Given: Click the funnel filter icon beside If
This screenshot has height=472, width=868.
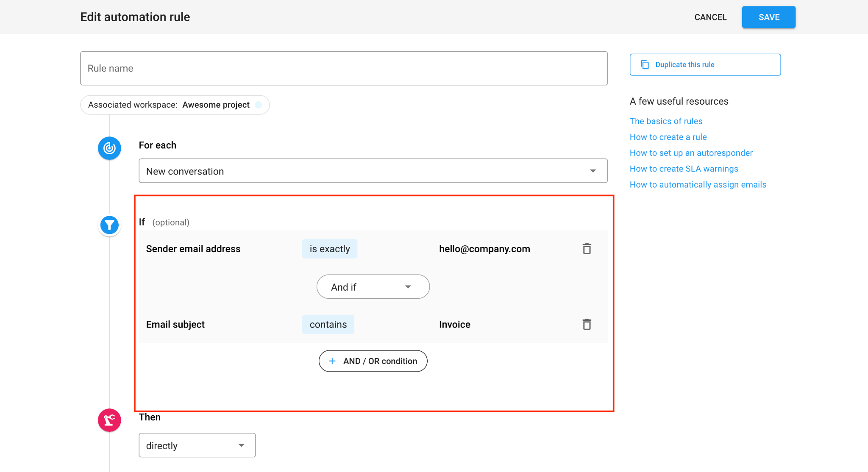Looking at the screenshot, I should pos(109,225).
